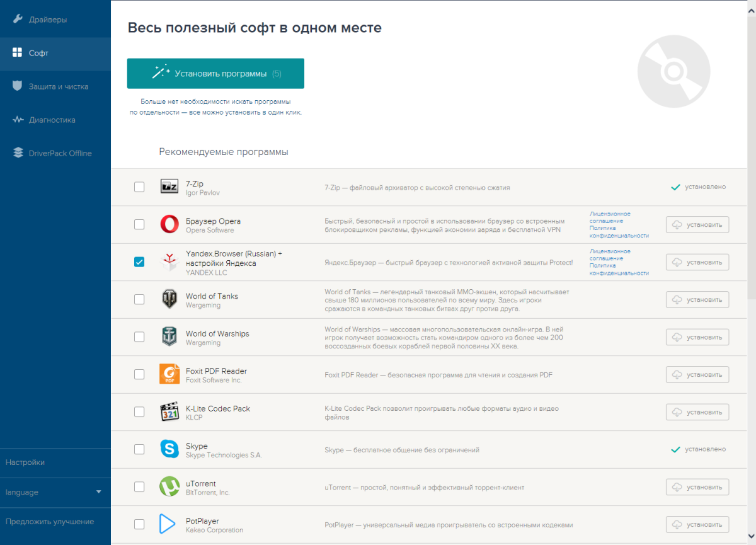Open Opera's Лицензионное соглашение link
This screenshot has height=545, width=756.
[610, 217]
